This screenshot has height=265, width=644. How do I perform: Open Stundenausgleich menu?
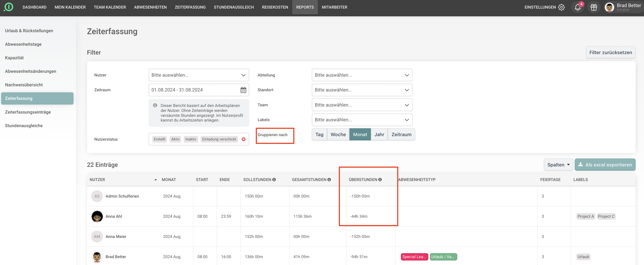234,7
